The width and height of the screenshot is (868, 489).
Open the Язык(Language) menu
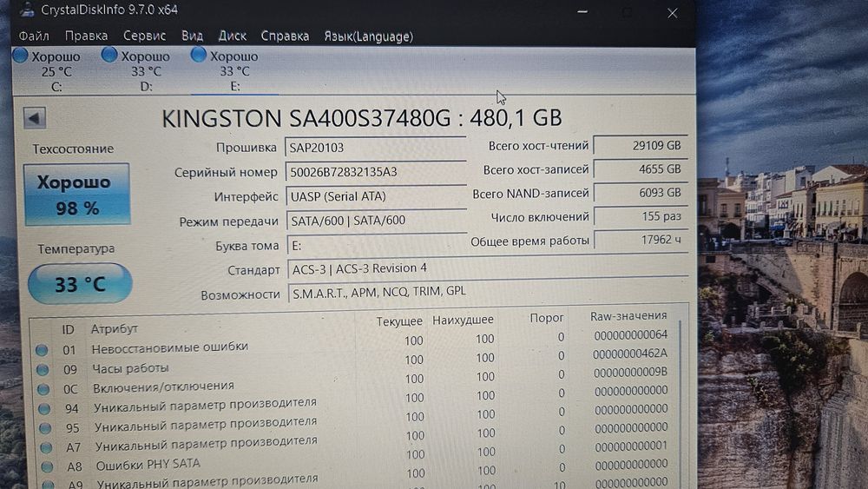tap(369, 36)
